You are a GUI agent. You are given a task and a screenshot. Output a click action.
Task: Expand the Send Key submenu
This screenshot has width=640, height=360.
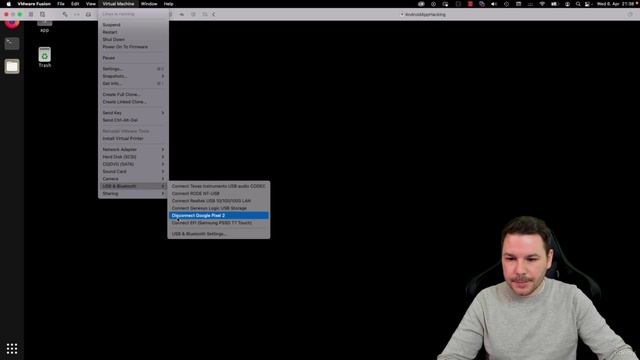(133, 113)
